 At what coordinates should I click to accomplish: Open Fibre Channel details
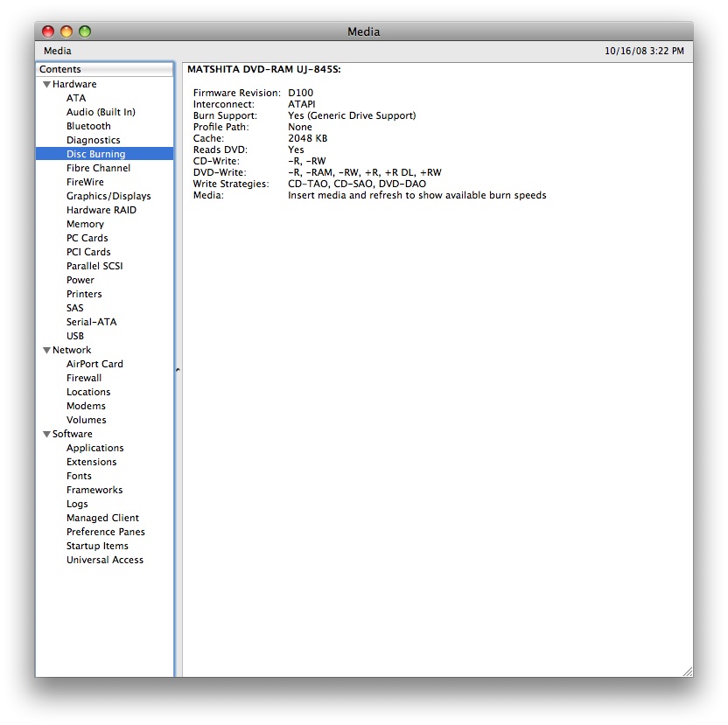click(x=98, y=168)
